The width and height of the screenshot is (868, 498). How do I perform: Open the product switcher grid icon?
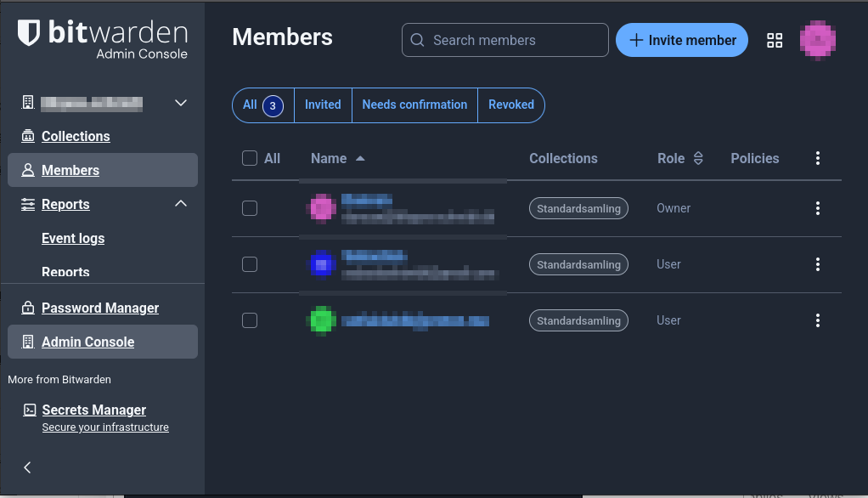coord(775,40)
